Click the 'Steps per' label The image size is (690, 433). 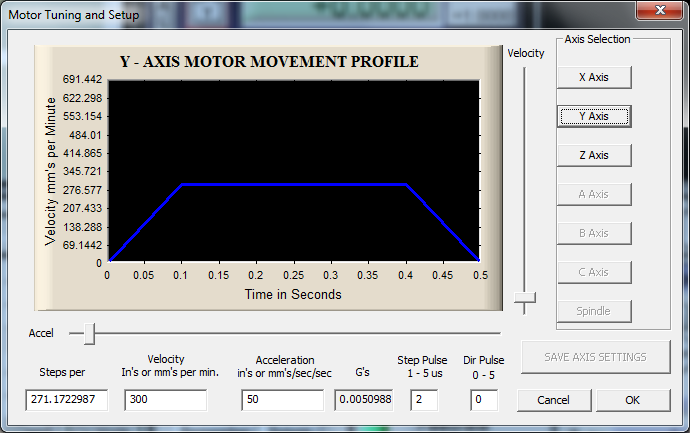(62, 372)
